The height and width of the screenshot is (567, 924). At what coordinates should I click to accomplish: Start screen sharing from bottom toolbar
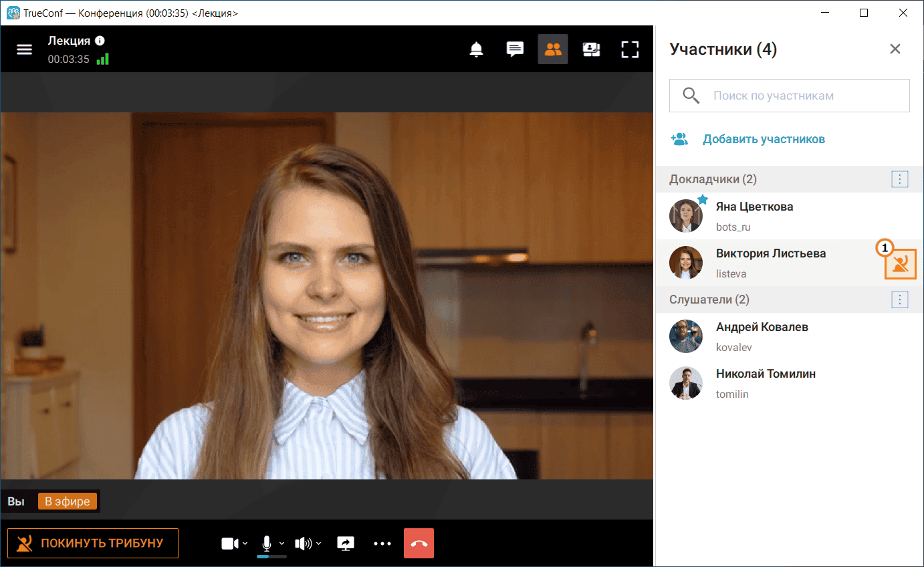click(x=346, y=544)
